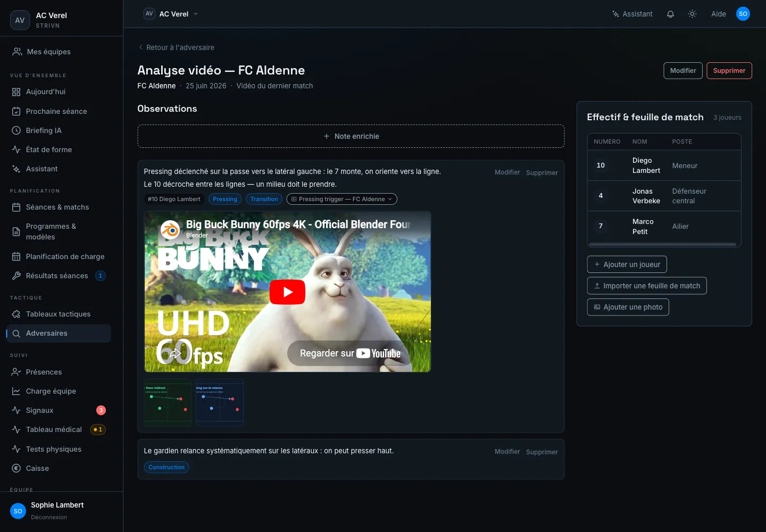Click the Prochaine séance calendar-check icon
The image size is (766, 532).
point(16,111)
